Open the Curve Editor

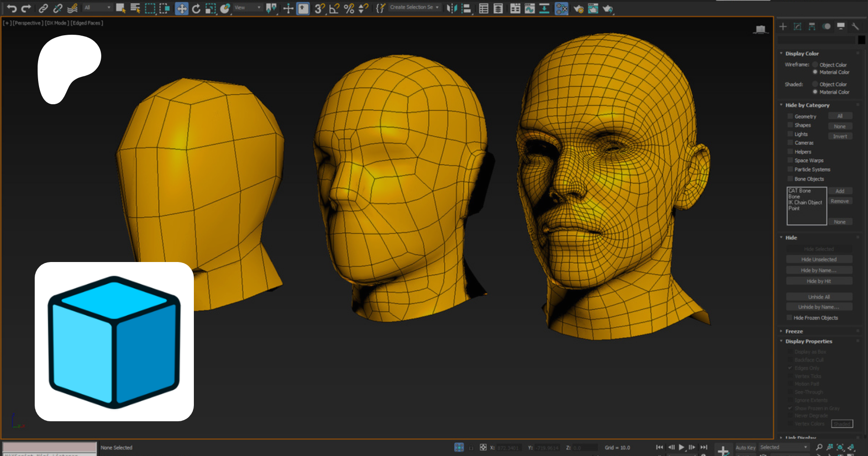529,8
